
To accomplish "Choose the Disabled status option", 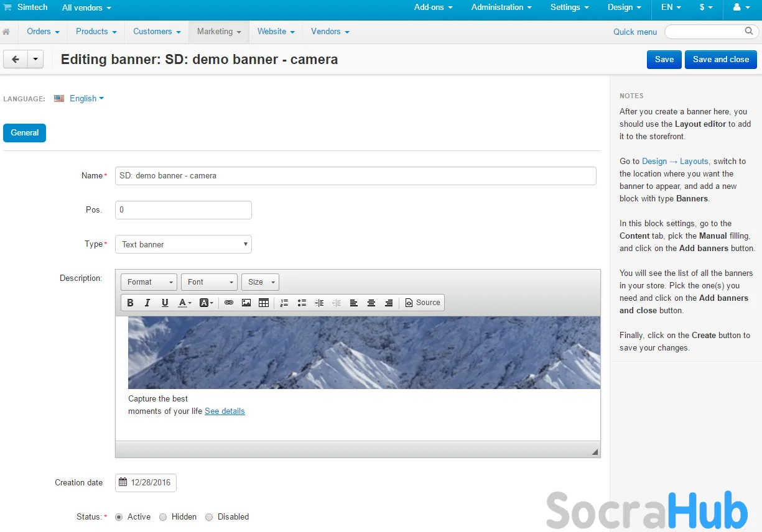I will coord(209,517).
